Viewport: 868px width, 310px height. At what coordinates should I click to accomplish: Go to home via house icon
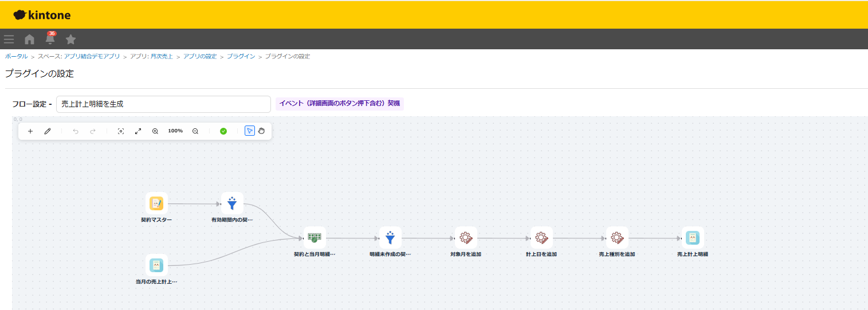(x=29, y=40)
